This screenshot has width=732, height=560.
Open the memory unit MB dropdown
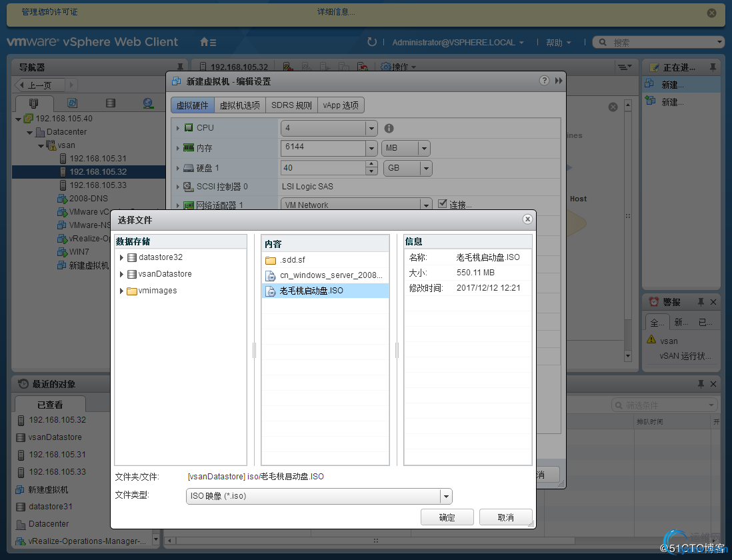tap(424, 149)
